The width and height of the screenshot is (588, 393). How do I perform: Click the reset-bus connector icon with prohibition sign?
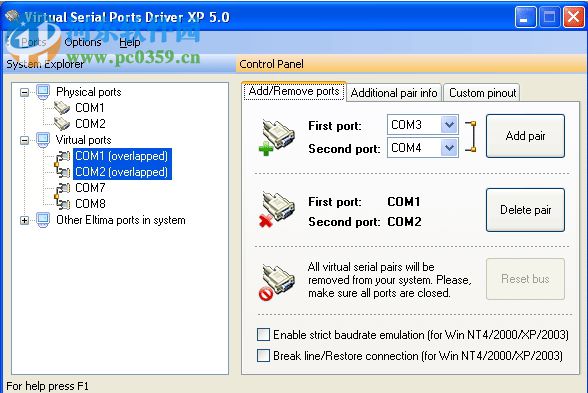(x=276, y=282)
